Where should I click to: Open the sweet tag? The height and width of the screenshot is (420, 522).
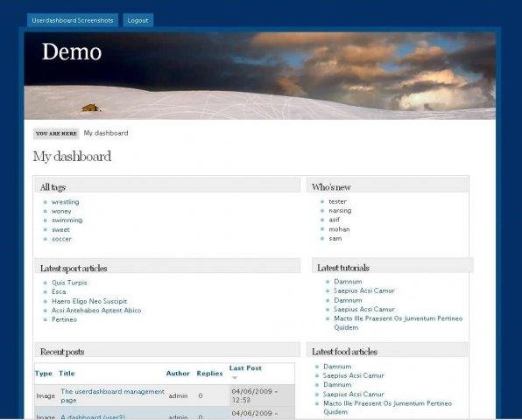pos(60,230)
